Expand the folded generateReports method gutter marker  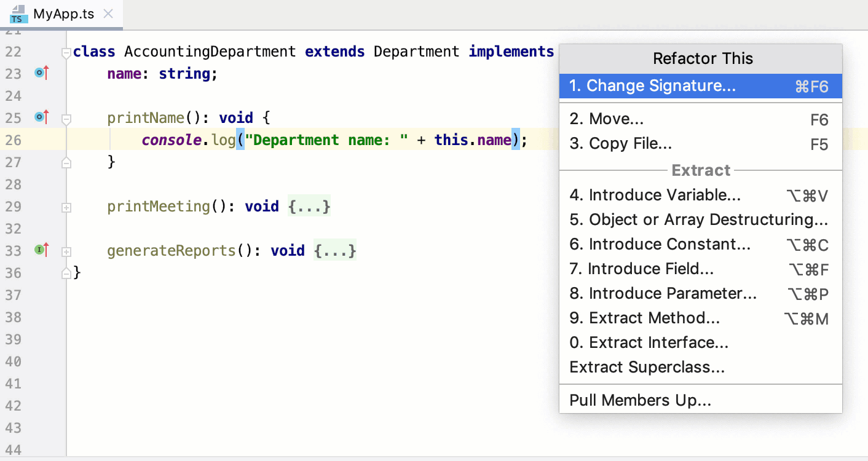click(x=66, y=252)
